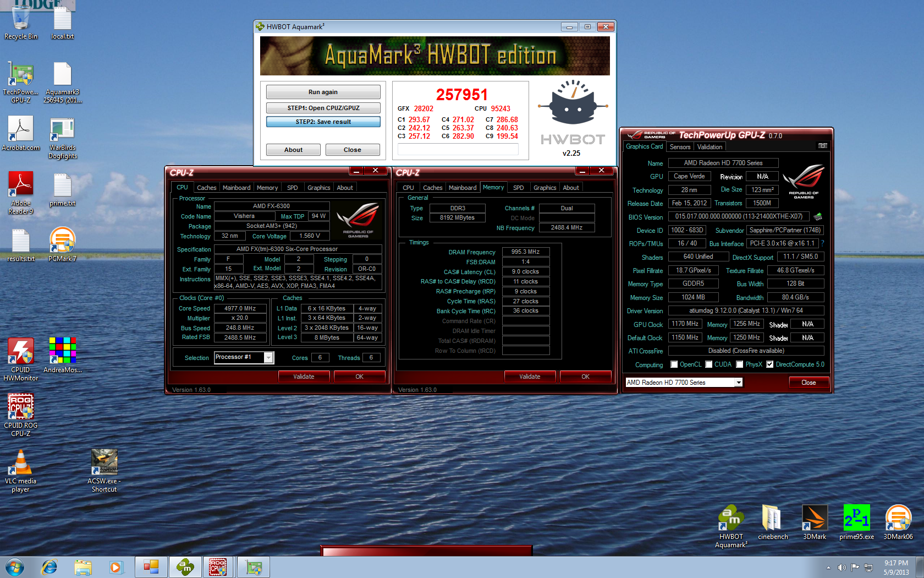
Task: Open AndreaMos desktop icon
Action: tap(62, 355)
